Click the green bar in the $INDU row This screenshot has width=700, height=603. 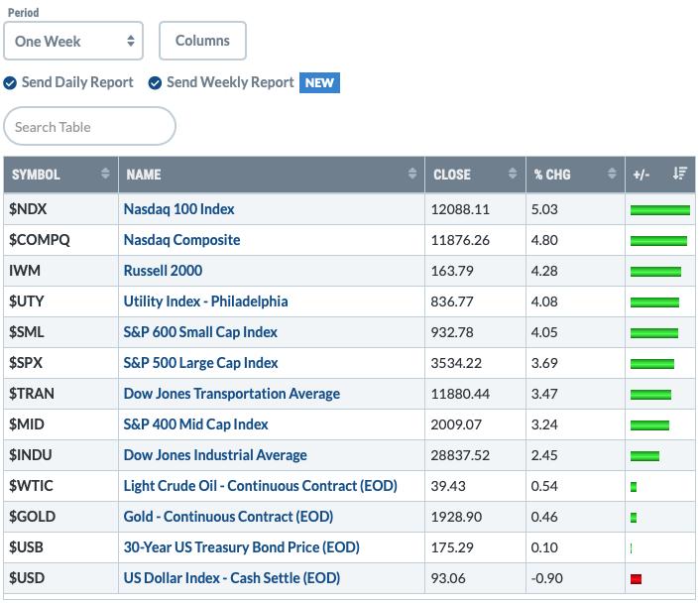(644, 456)
